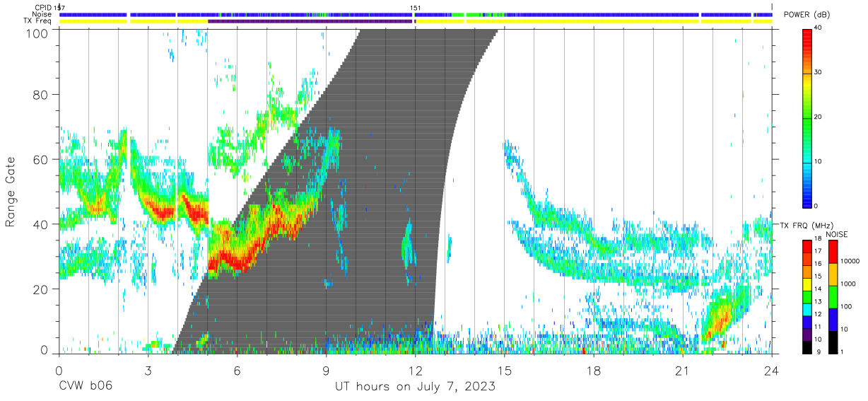Click the TX frequency tick label '9'

817,351
